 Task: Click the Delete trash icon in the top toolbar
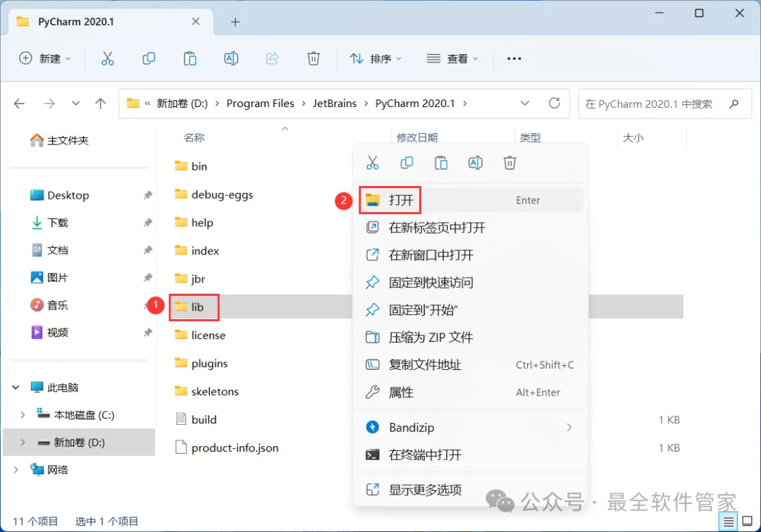coord(314,58)
